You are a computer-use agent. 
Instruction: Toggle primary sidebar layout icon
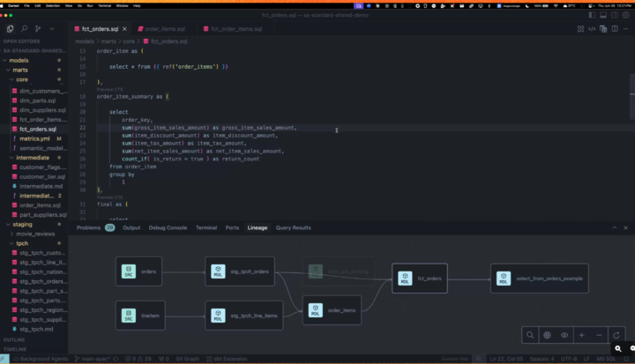(592, 15)
